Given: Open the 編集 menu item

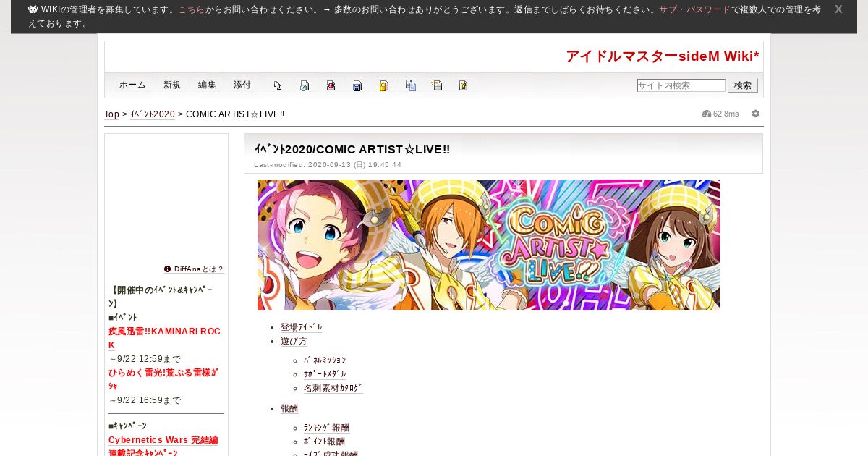Looking at the screenshot, I should point(207,85).
